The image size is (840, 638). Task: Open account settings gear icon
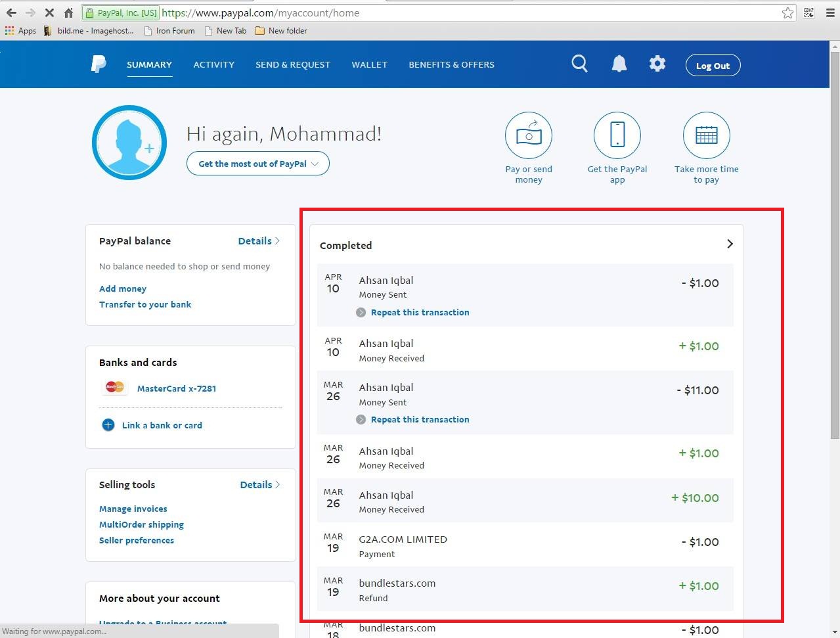point(657,64)
